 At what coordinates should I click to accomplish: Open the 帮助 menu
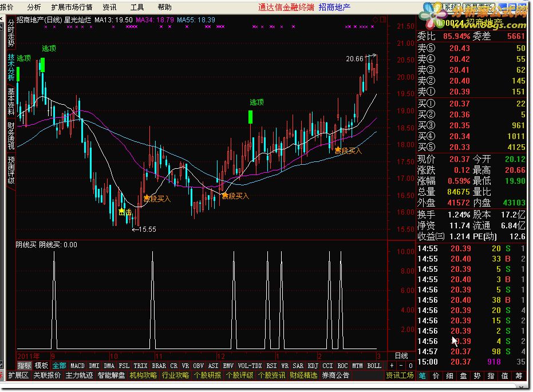[x=165, y=7]
